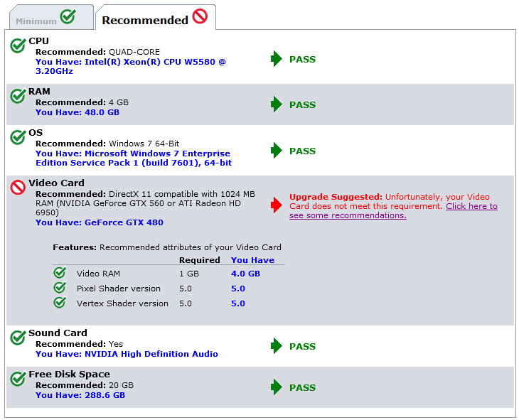Click the green checkmark beside RAM
Screen dimensions: 519x420
tap(18, 96)
